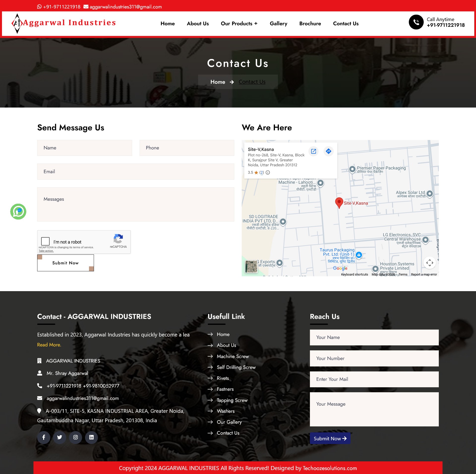Screen dimensions: 476x474
Task: Open the LinkedIn social icon in footer
Action: pyautogui.click(x=91, y=437)
